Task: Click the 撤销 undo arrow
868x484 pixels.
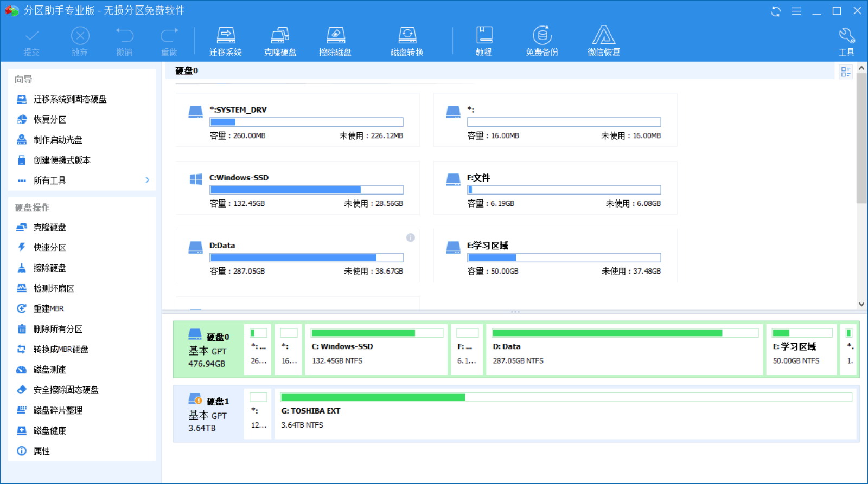Action: pos(125,42)
